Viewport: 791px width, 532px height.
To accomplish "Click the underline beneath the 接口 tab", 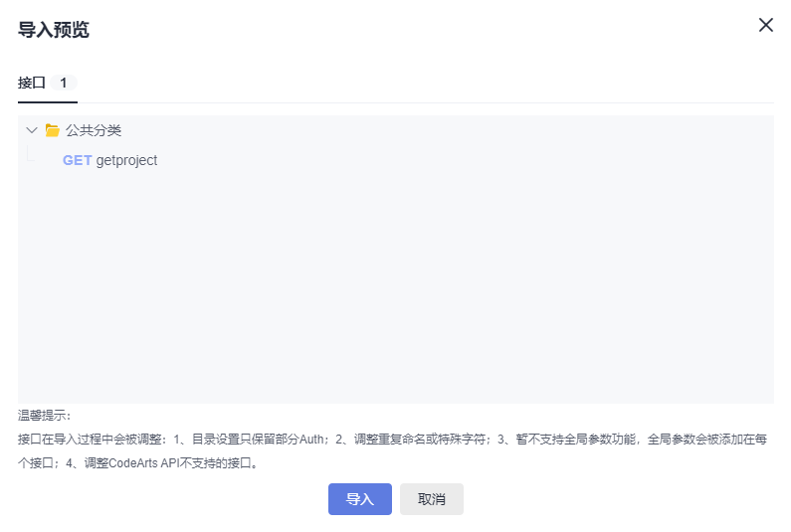I will tap(47, 101).
